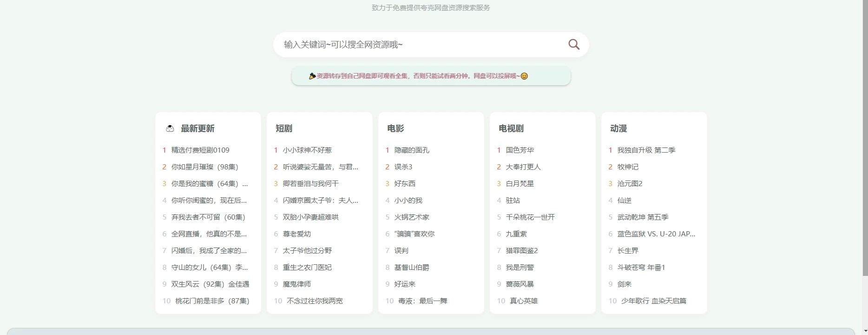The width and height of the screenshot is (868, 335).
Task: Open the anime 长生界
Action: pyautogui.click(x=628, y=251)
